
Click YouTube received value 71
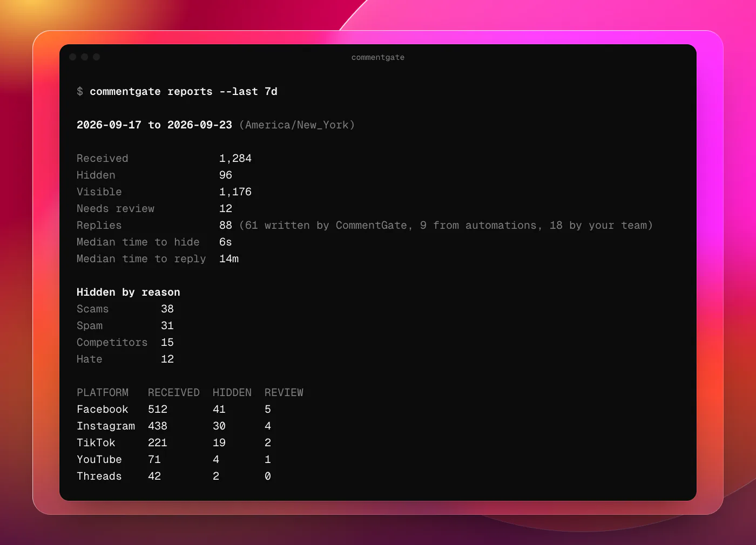coord(154,460)
